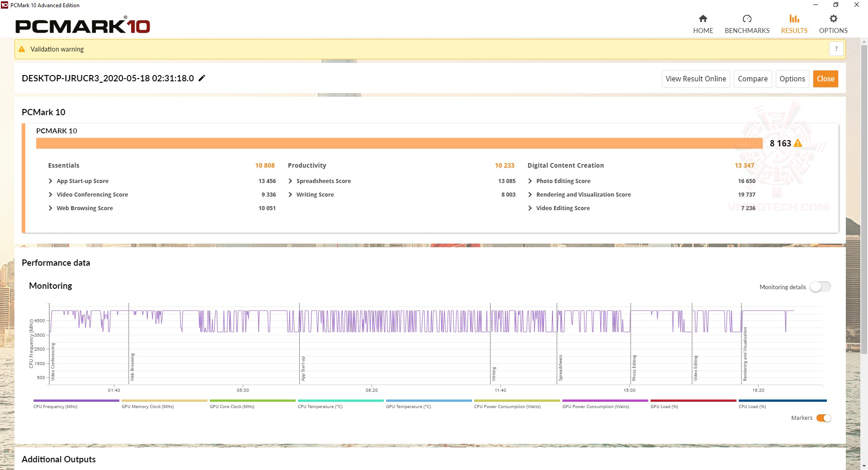
Task: Click View Result Online button
Action: (696, 79)
